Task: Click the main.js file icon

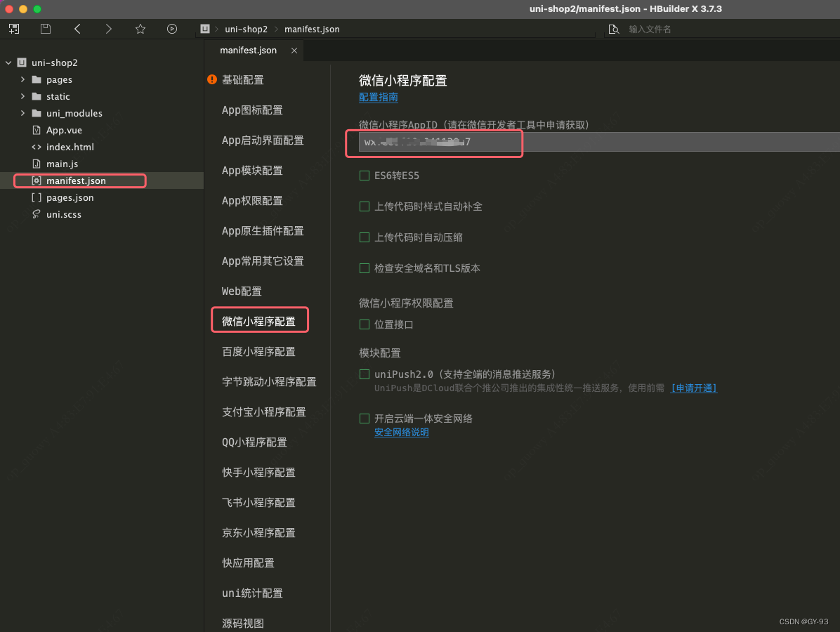Action: [37, 164]
